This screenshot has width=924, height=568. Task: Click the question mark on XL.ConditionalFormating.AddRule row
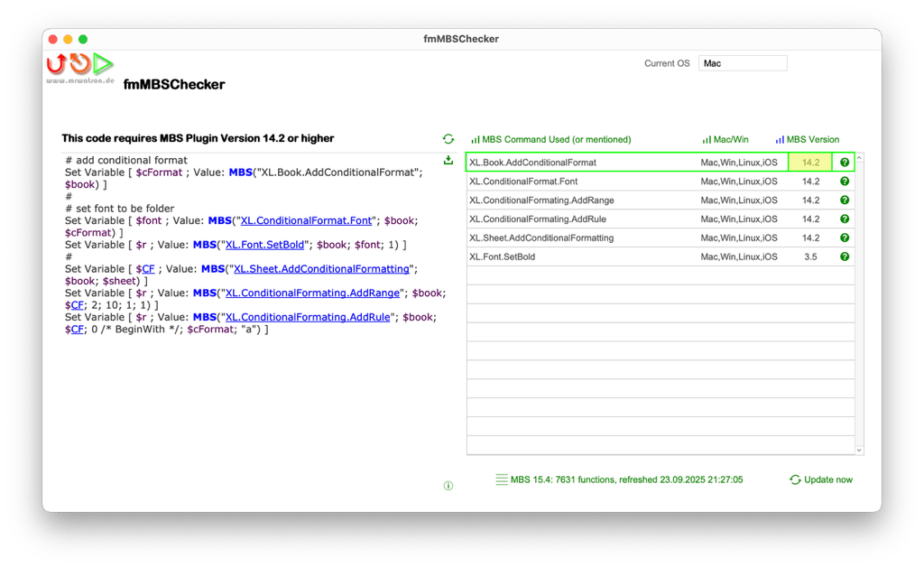844,219
